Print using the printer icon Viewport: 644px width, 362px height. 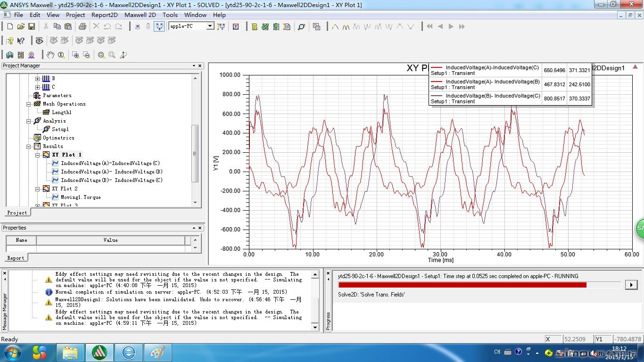[x=83, y=26]
